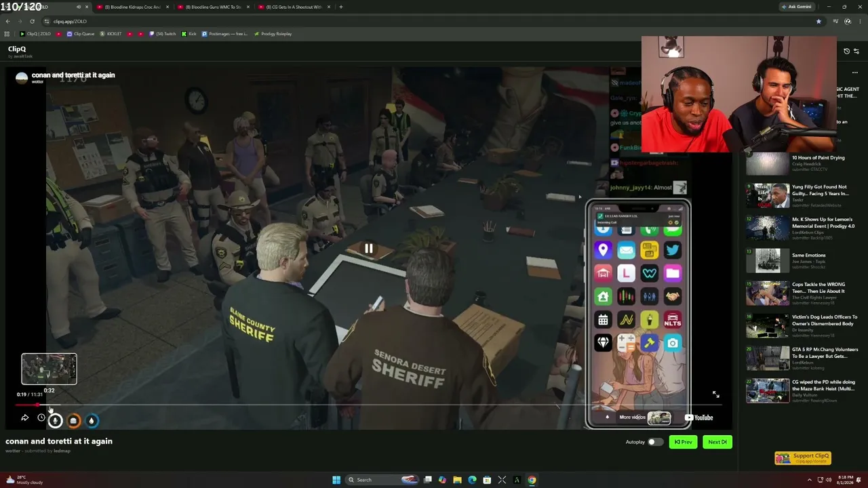Click the orange burger hunger icon

point(73,421)
